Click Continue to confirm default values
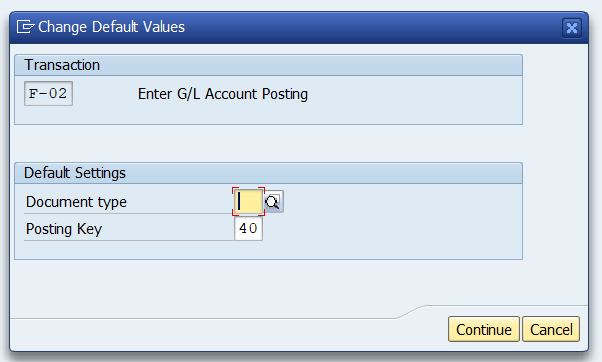The width and height of the screenshot is (602, 362). tap(483, 329)
